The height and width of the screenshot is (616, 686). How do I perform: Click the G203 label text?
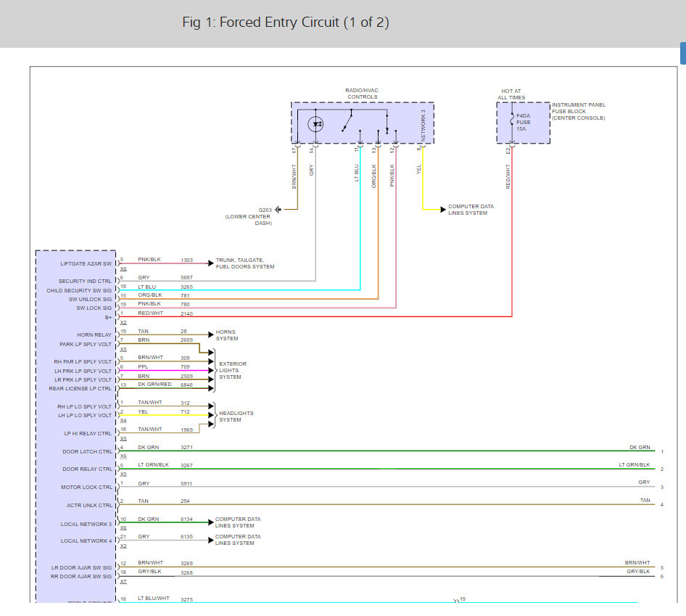tap(265, 210)
